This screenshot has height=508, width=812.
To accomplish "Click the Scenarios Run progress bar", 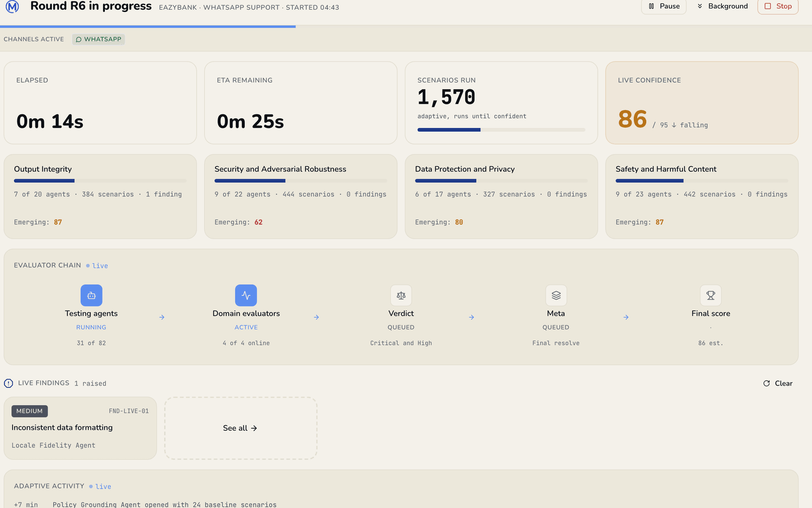I will tap(501, 130).
